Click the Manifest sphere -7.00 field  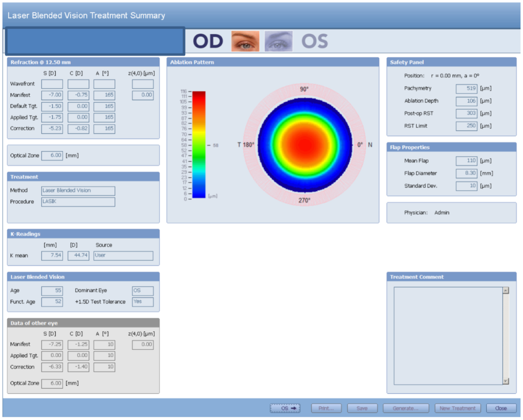coord(52,95)
